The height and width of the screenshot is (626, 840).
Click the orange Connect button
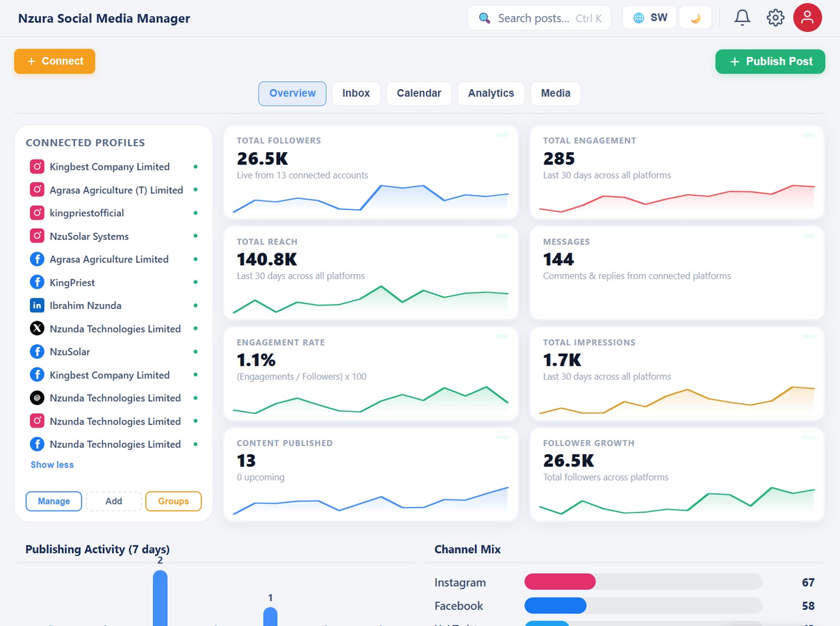55,61
